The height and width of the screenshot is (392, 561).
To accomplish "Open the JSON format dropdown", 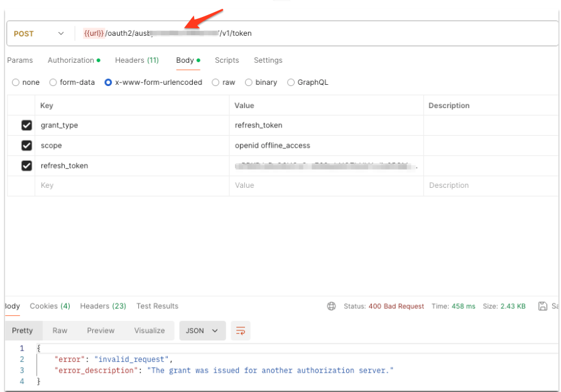I will tap(202, 330).
